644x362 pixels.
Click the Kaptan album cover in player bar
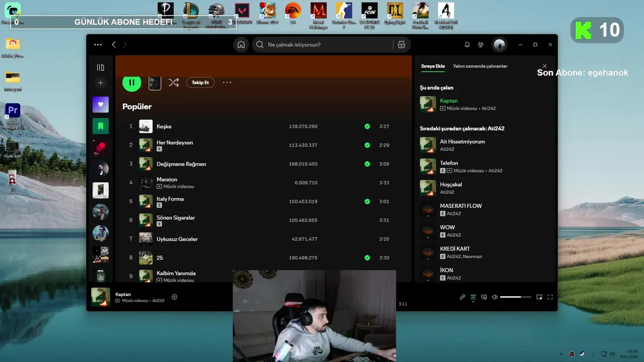pyautogui.click(x=101, y=297)
